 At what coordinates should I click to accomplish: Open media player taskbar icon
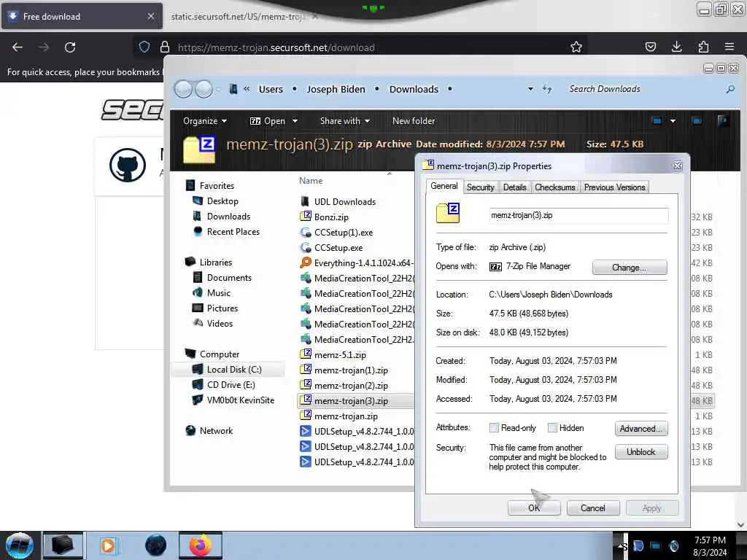coord(108,545)
